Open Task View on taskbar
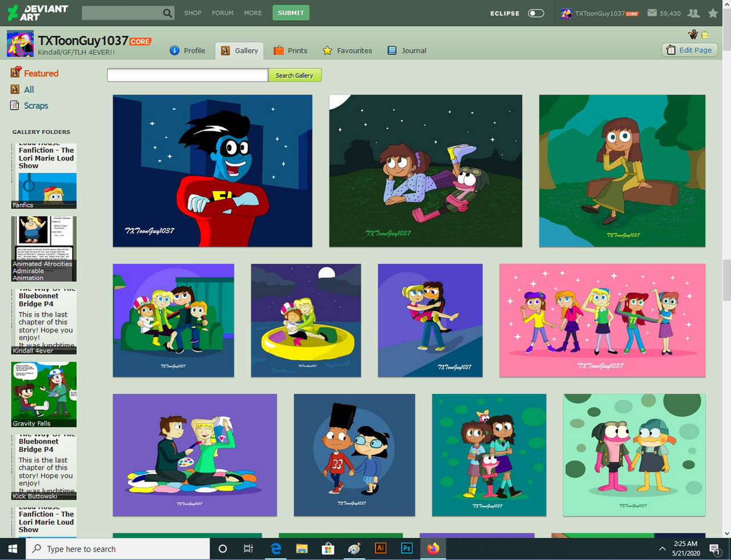Screen dimensions: 731x560 point(248,549)
